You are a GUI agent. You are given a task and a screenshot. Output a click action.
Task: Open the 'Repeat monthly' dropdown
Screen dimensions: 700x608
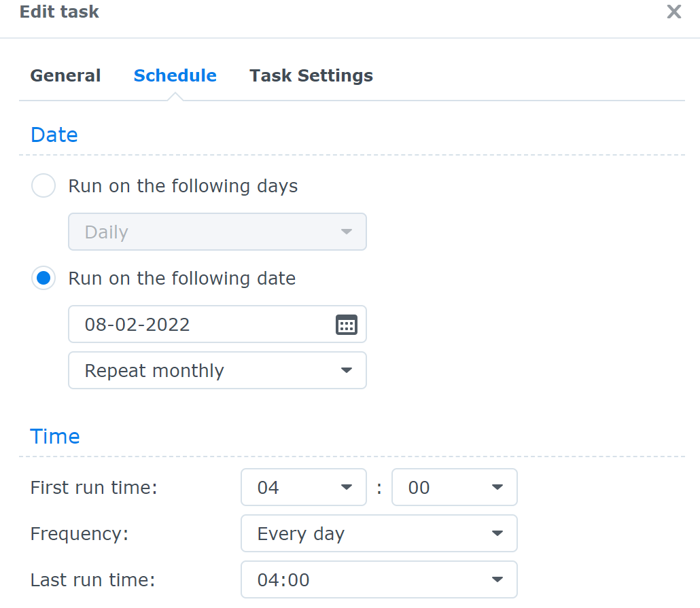click(217, 370)
